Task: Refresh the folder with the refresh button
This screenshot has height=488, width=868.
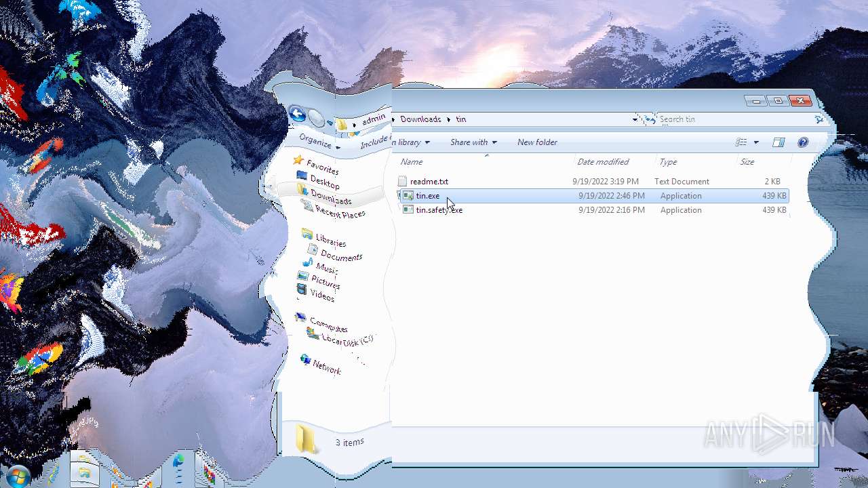Action: coord(650,119)
